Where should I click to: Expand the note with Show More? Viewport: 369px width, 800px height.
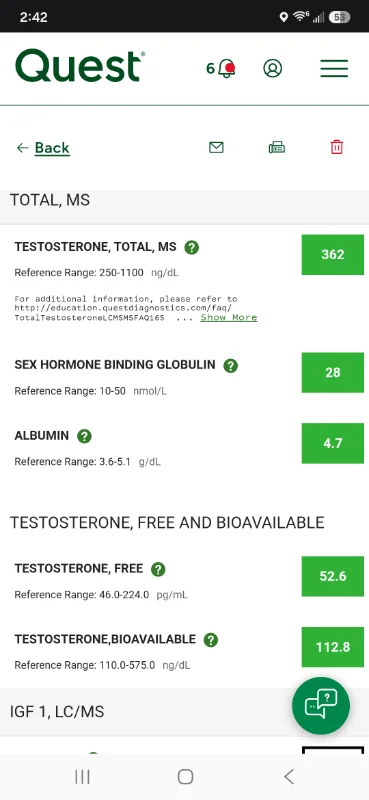(229, 317)
